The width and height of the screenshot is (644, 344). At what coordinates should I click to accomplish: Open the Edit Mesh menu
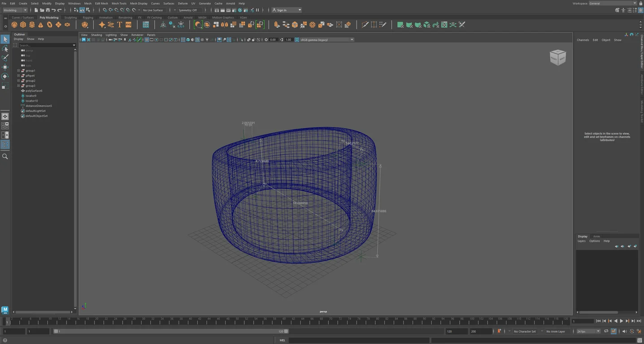101,3
